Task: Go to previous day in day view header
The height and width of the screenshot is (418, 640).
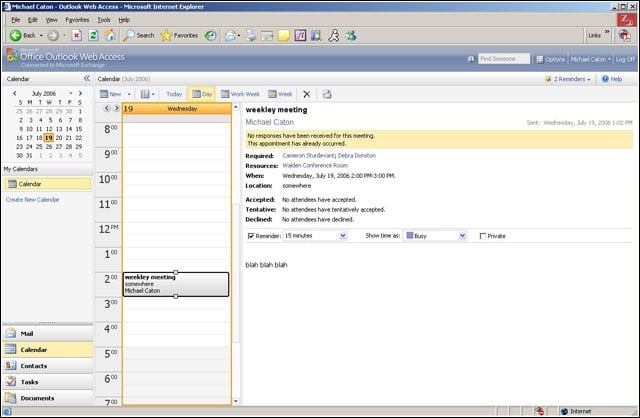Action: [107, 108]
